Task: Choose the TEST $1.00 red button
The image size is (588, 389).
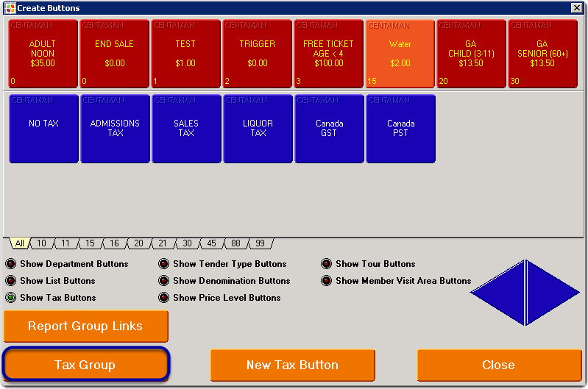Action: point(185,54)
